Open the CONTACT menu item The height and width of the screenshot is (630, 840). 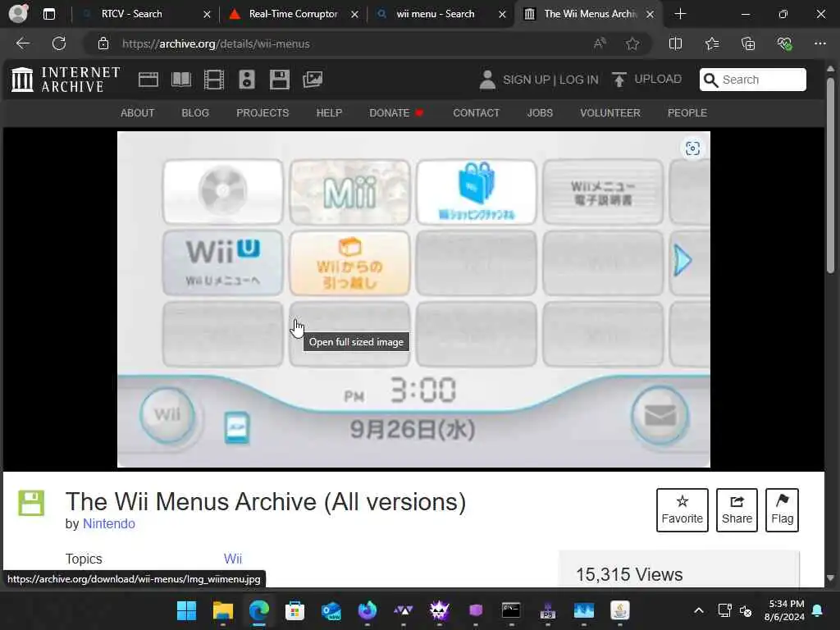(x=476, y=113)
